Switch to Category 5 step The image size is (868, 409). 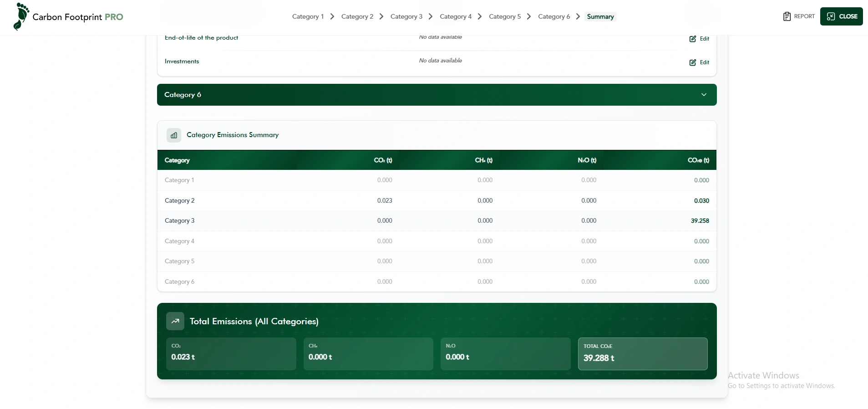pyautogui.click(x=504, y=16)
